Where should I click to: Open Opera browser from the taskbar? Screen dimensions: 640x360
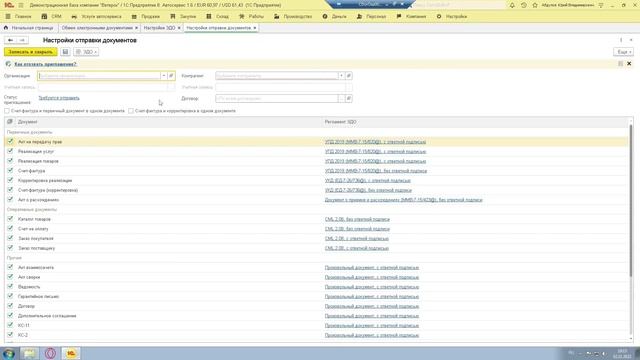(x=50, y=353)
